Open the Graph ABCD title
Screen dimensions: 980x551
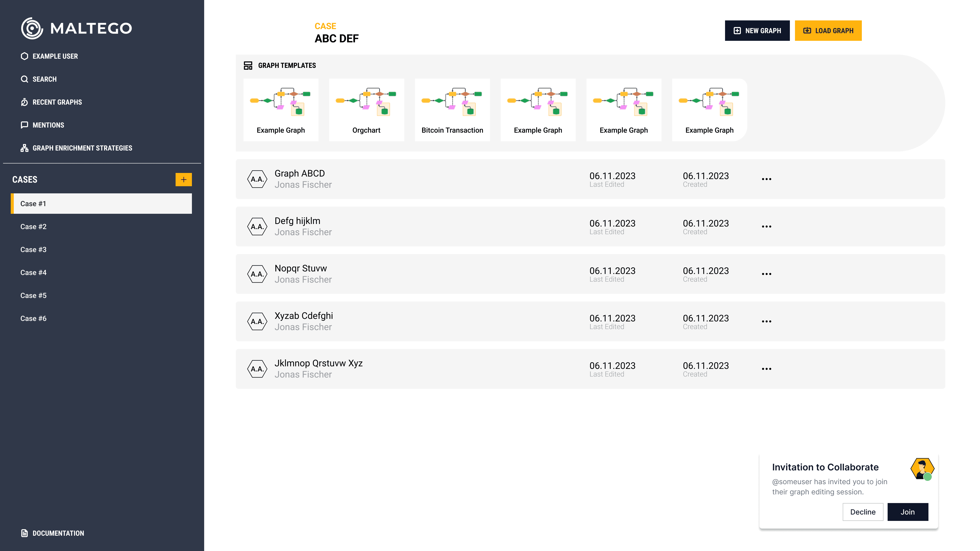[x=300, y=173]
